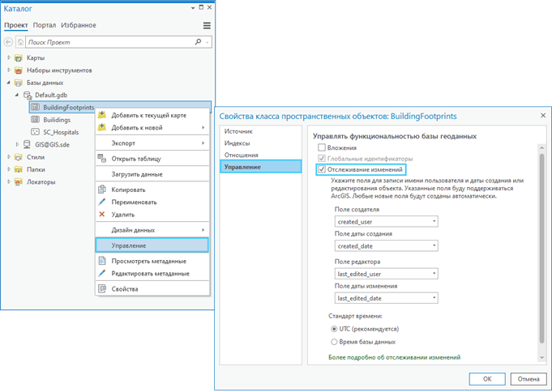
Task: Select Управление page in properties dialog
Action: [260, 167]
